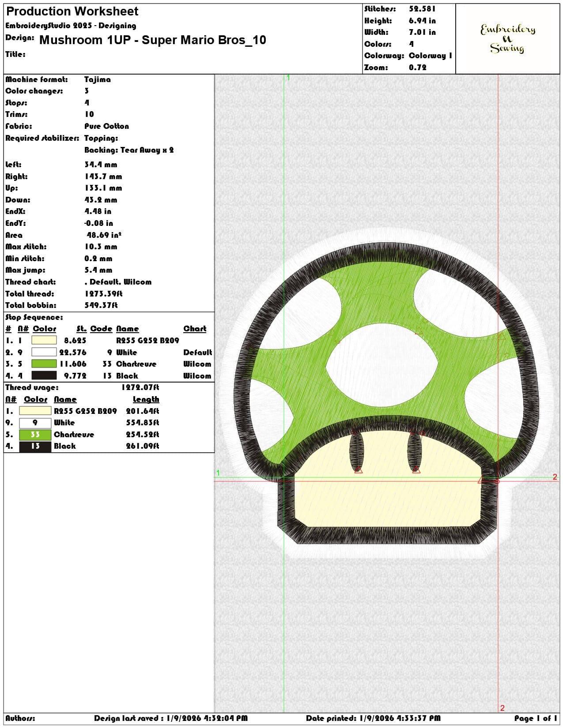
Task: Click the Height value 6.94 in
Action: tap(422, 21)
